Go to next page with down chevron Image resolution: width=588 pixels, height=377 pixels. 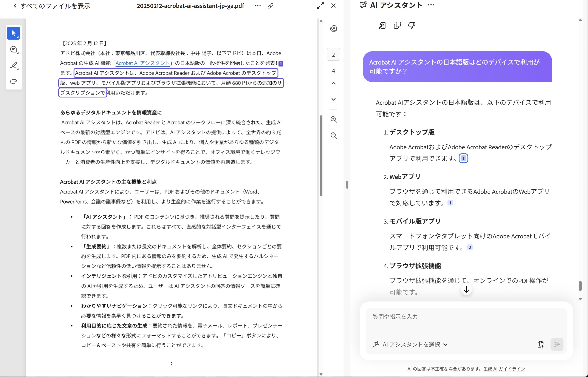333,99
